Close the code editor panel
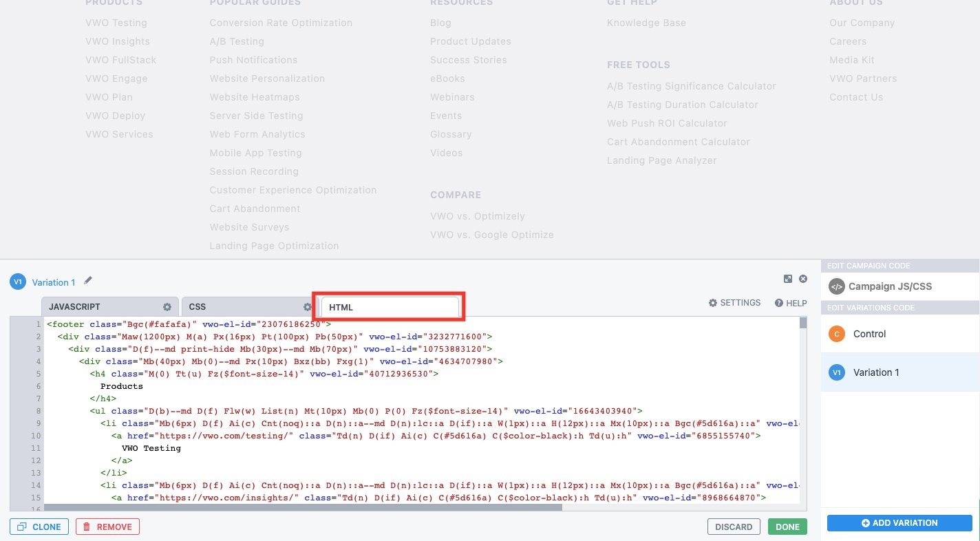This screenshot has height=541, width=980. [802, 279]
